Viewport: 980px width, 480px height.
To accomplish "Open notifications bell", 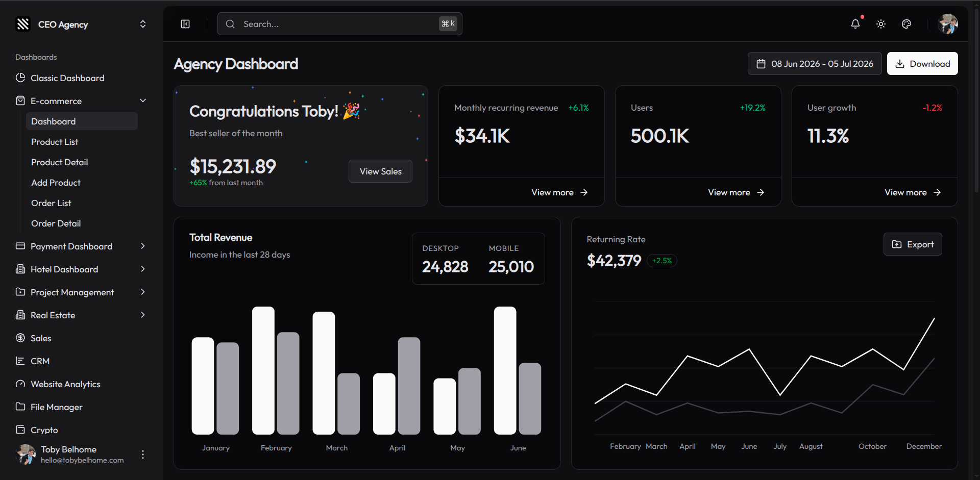I will pos(855,24).
